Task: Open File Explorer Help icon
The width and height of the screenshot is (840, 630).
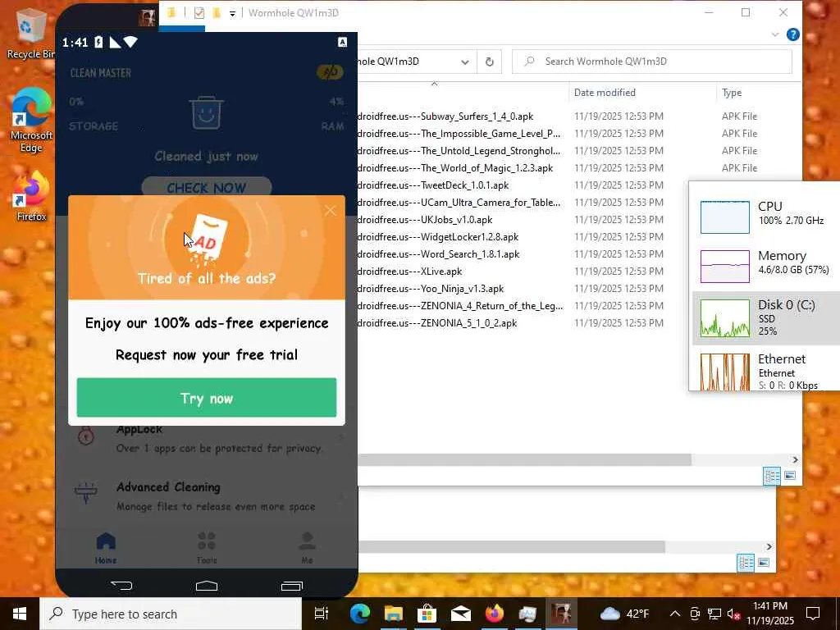Action: (x=793, y=34)
